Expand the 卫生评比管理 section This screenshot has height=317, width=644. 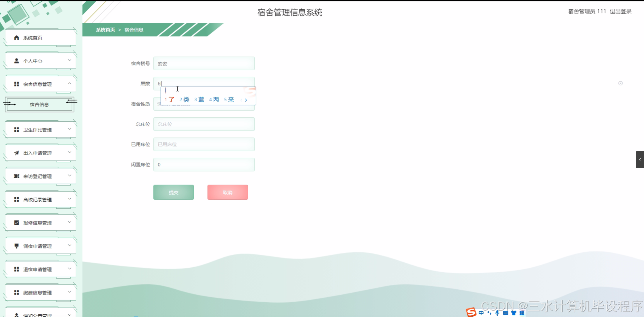[40, 129]
